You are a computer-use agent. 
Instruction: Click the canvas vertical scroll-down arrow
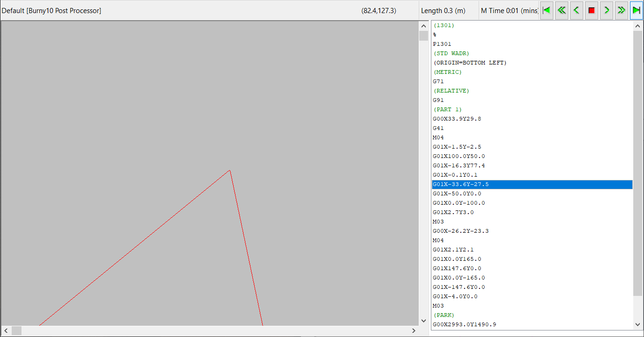pos(424,321)
